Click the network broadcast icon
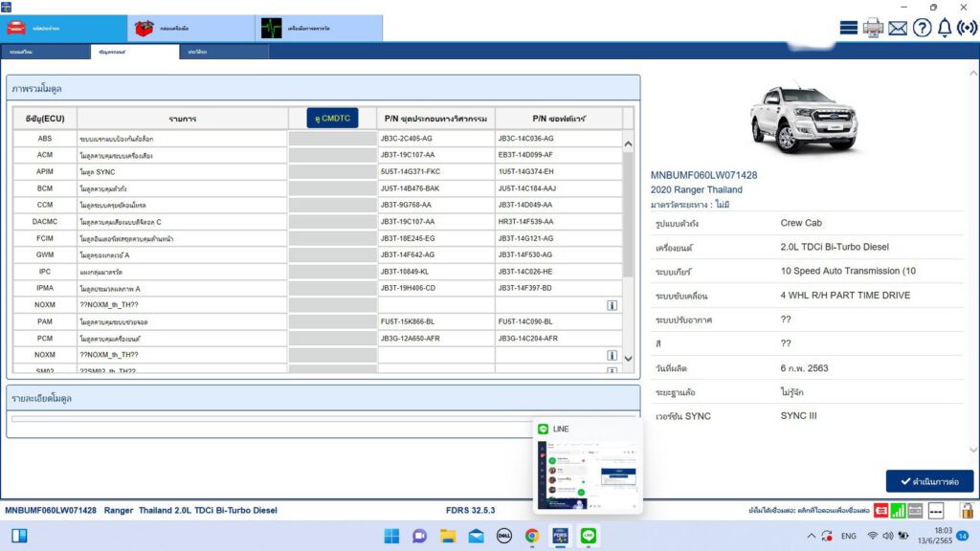 (x=968, y=28)
